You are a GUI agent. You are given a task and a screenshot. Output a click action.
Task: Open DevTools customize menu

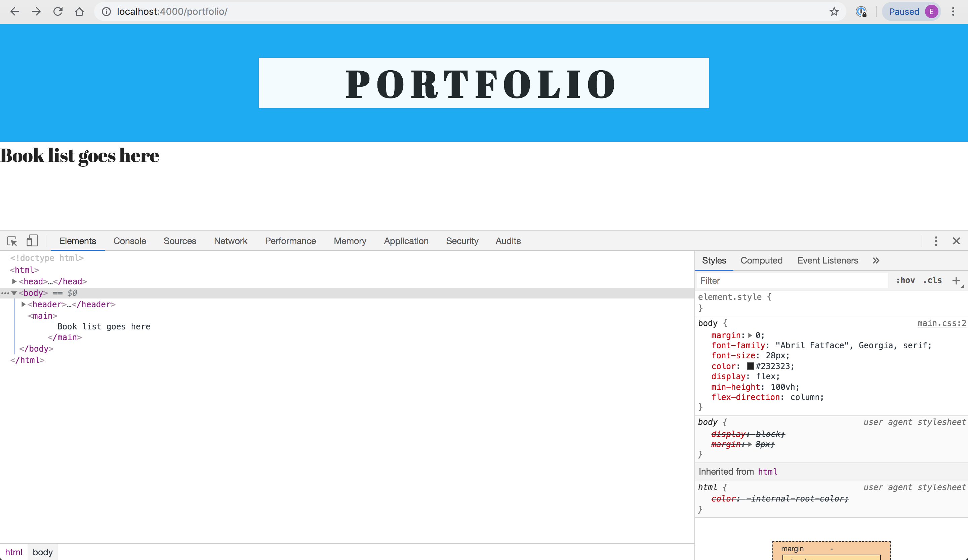coord(936,241)
